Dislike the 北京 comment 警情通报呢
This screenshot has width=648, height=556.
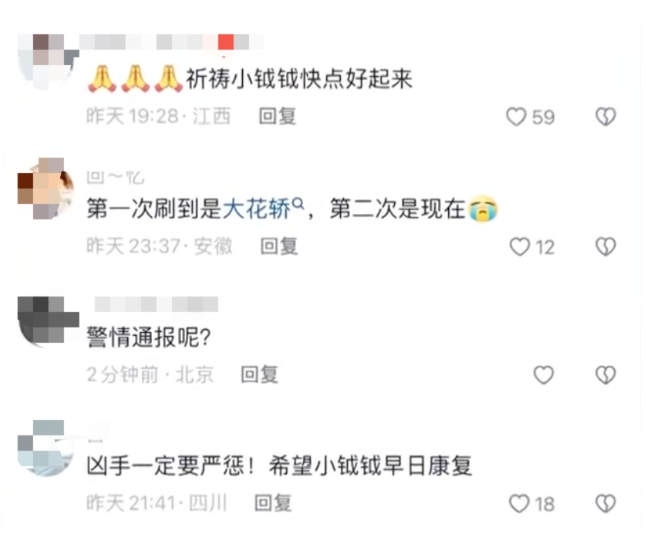pos(605,375)
